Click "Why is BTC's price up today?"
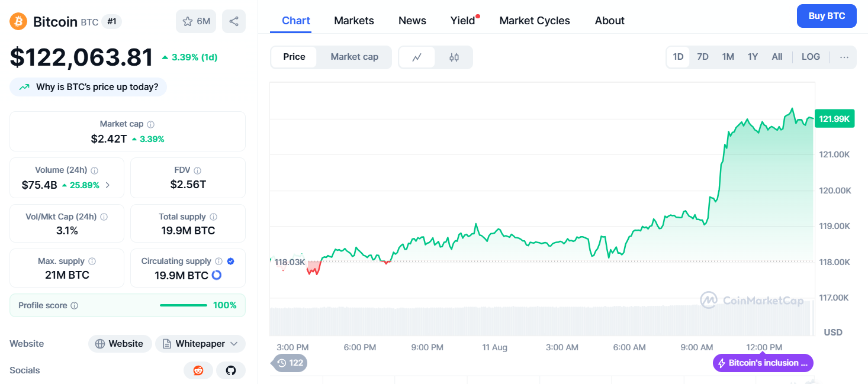 point(88,87)
